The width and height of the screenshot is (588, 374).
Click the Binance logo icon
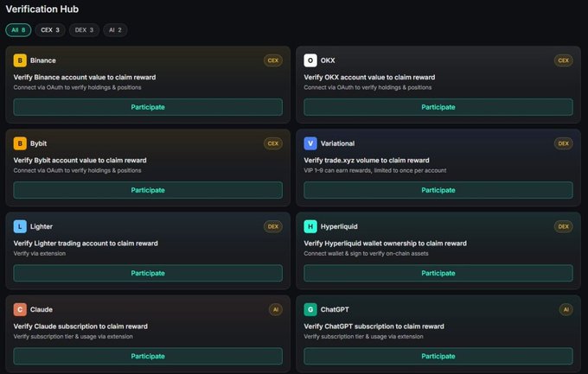[20, 60]
